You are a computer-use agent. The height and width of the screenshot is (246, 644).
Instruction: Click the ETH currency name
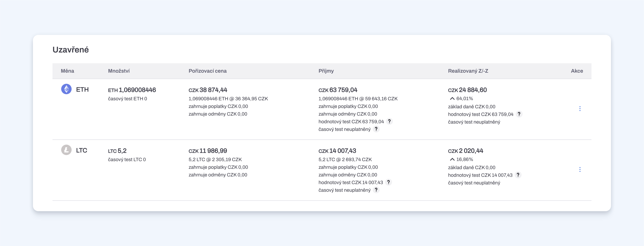coord(82,90)
